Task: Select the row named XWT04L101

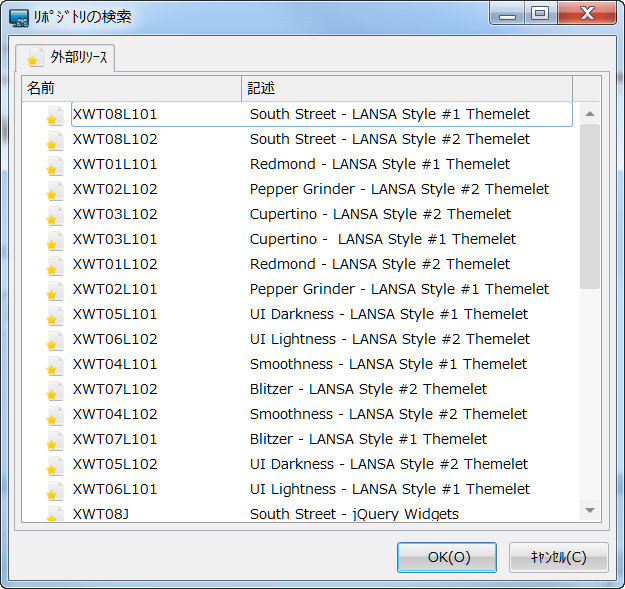Action: tap(297, 364)
